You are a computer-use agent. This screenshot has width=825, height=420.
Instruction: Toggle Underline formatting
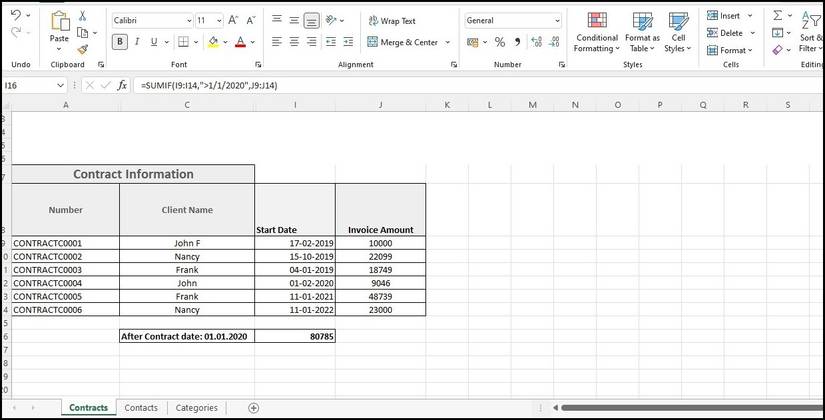point(154,42)
